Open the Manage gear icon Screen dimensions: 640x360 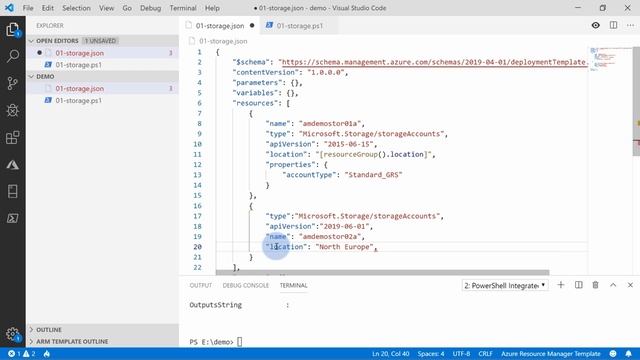pos(13,334)
